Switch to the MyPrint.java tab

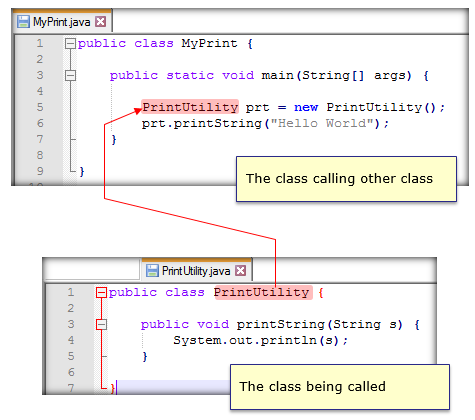click(62, 22)
